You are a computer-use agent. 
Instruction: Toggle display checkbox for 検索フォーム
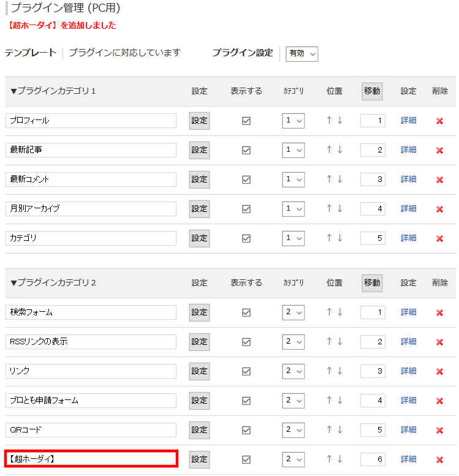coord(246,312)
